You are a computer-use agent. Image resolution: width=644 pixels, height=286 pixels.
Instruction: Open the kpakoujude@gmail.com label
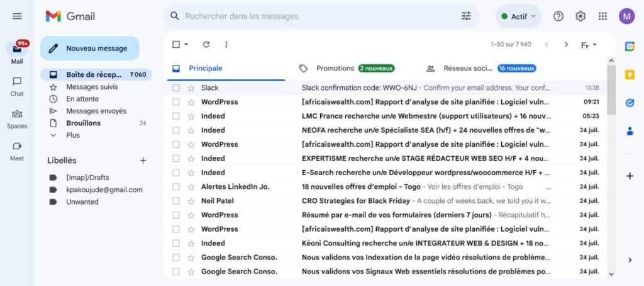click(104, 190)
